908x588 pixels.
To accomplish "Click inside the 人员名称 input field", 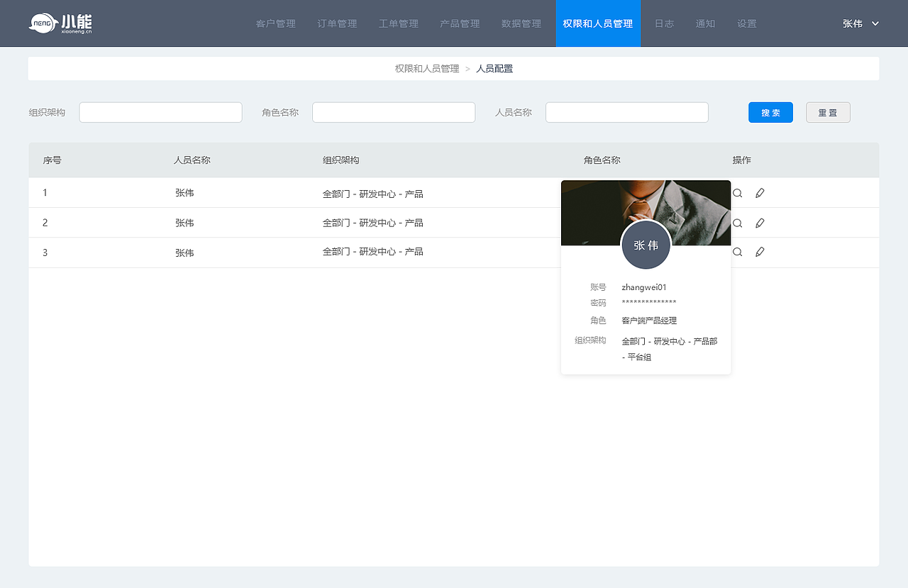I will pos(626,112).
